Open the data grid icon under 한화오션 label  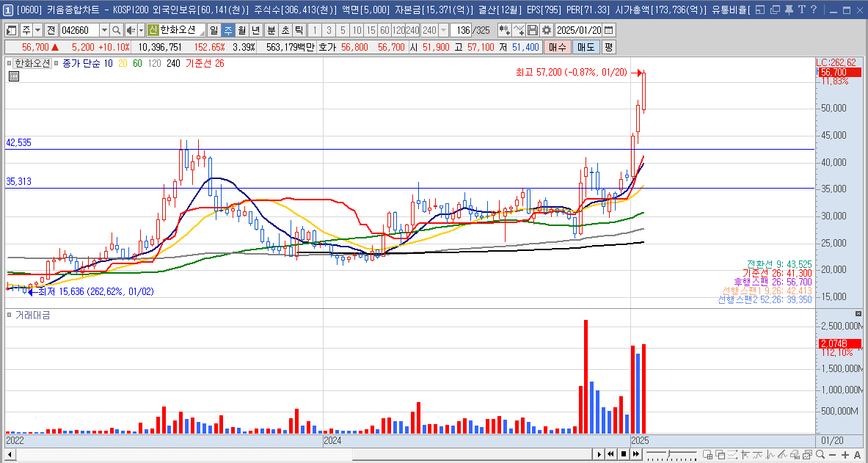click(x=14, y=76)
